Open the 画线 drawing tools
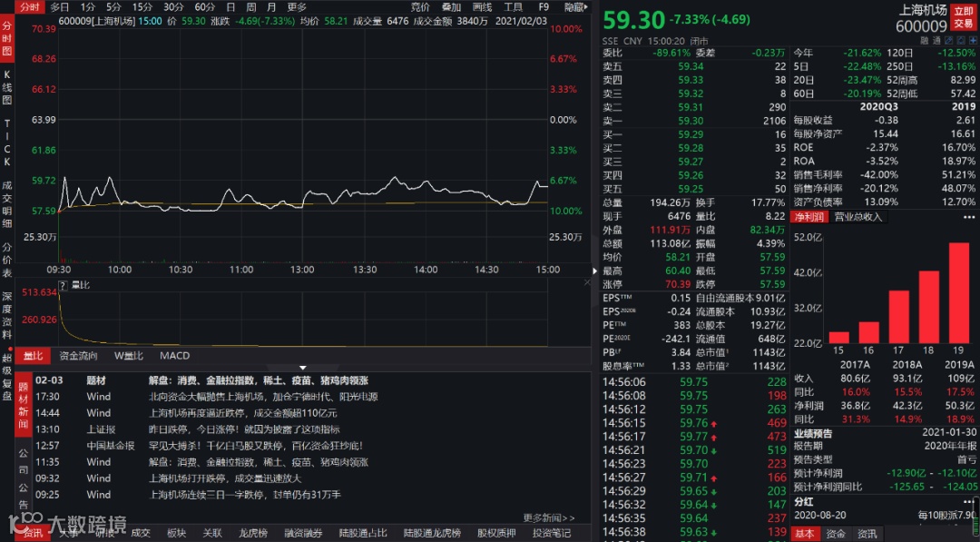The height and width of the screenshot is (542, 980). [482, 7]
